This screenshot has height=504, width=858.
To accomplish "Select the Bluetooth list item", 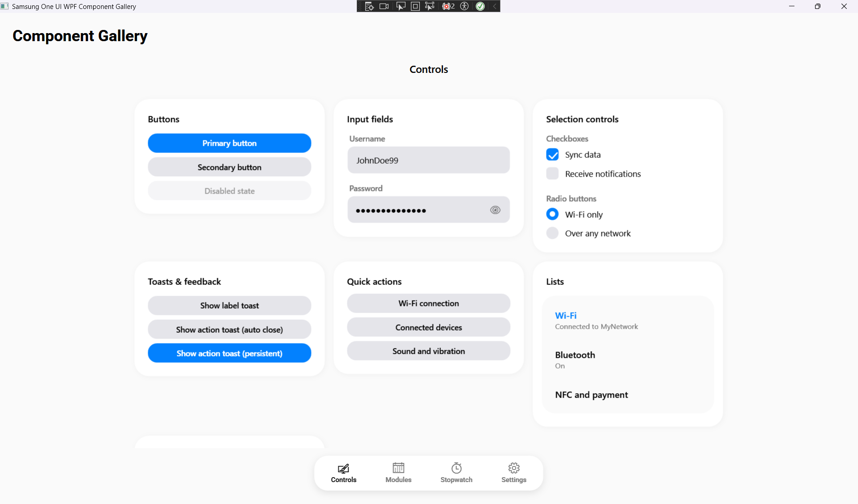I will pyautogui.click(x=627, y=360).
